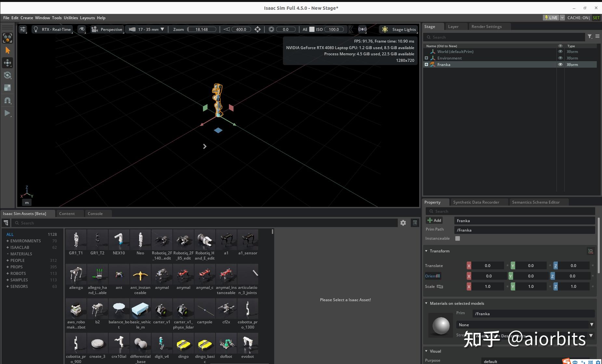Enable the snap (magnet) tool
The width and height of the screenshot is (602, 364).
coord(7,100)
